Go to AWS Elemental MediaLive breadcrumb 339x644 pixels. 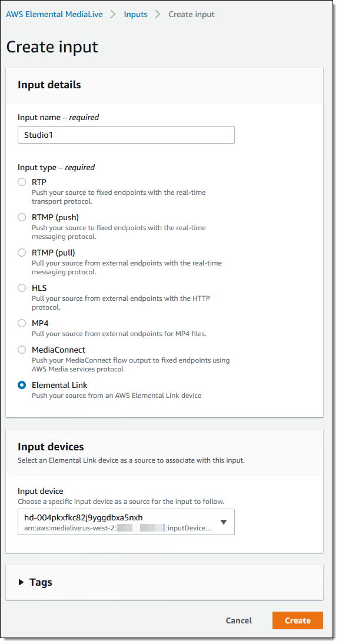pyautogui.click(x=55, y=14)
